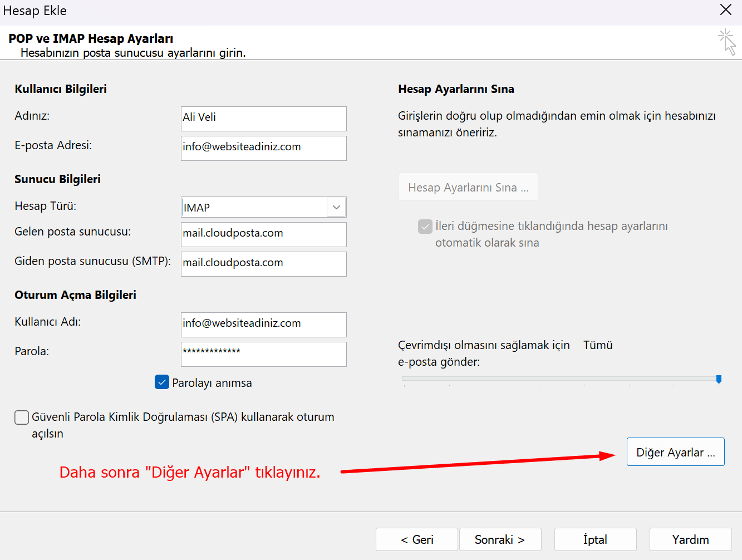Open Yardım for assistance
The height and width of the screenshot is (560, 742).
(x=690, y=539)
